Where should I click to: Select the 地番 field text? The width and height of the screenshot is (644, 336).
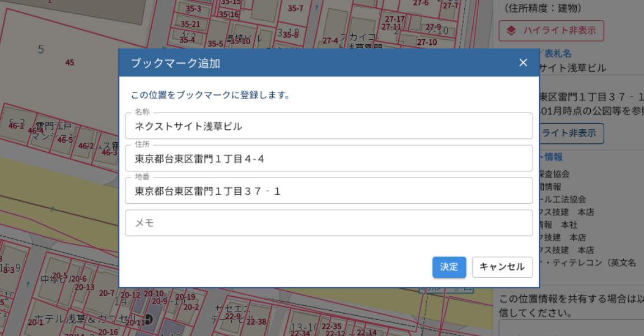[x=329, y=190]
